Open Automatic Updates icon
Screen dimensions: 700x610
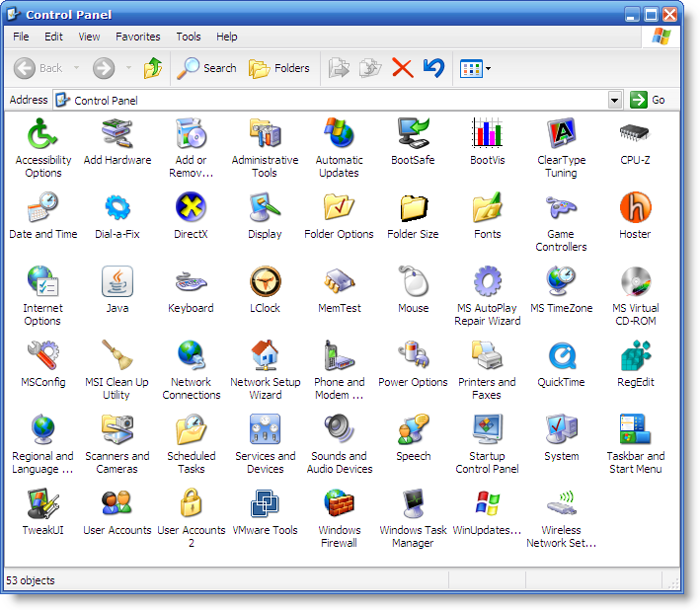339,133
